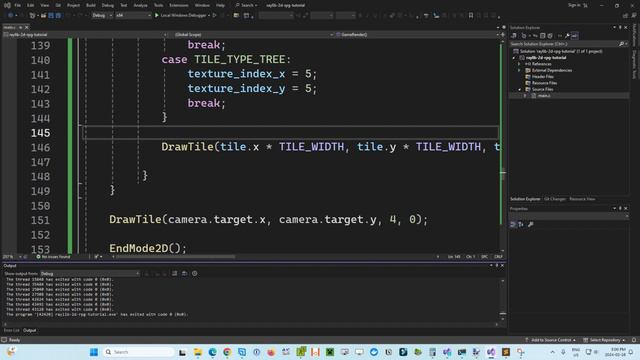Click Solution Explorer Show All Files icon

click(550, 36)
